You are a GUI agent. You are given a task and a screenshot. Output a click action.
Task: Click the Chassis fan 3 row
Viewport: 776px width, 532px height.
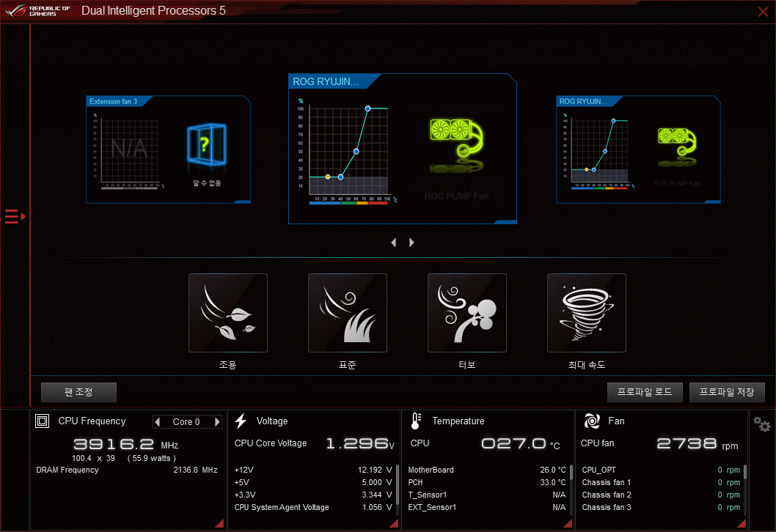pyautogui.click(x=661, y=507)
